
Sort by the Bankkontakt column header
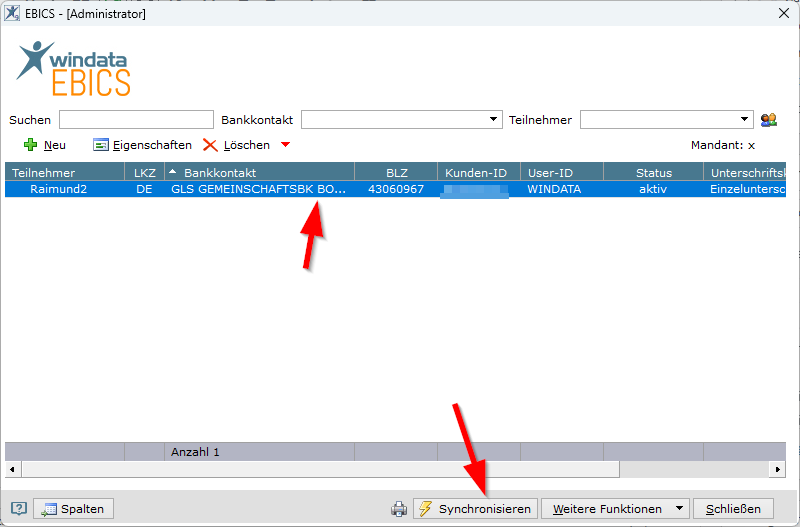260,173
